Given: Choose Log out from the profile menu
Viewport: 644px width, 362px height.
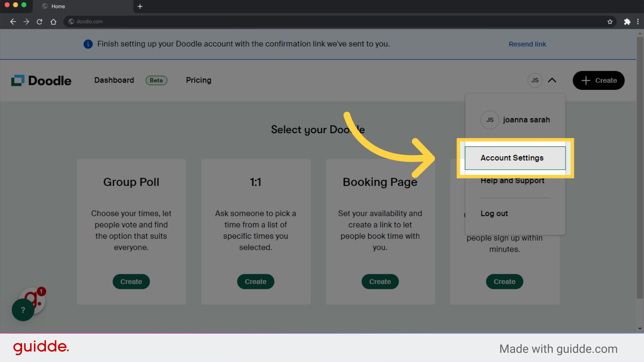Looking at the screenshot, I should [494, 214].
